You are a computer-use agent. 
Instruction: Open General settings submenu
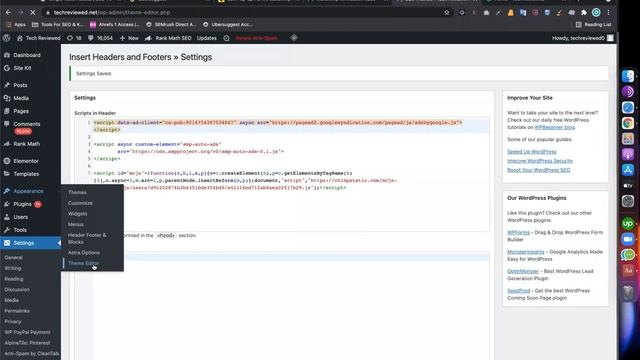pyautogui.click(x=13, y=258)
